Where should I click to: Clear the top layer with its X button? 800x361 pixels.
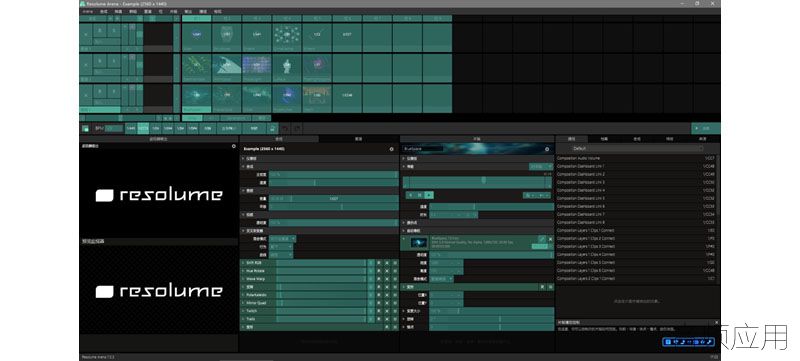[85, 34]
